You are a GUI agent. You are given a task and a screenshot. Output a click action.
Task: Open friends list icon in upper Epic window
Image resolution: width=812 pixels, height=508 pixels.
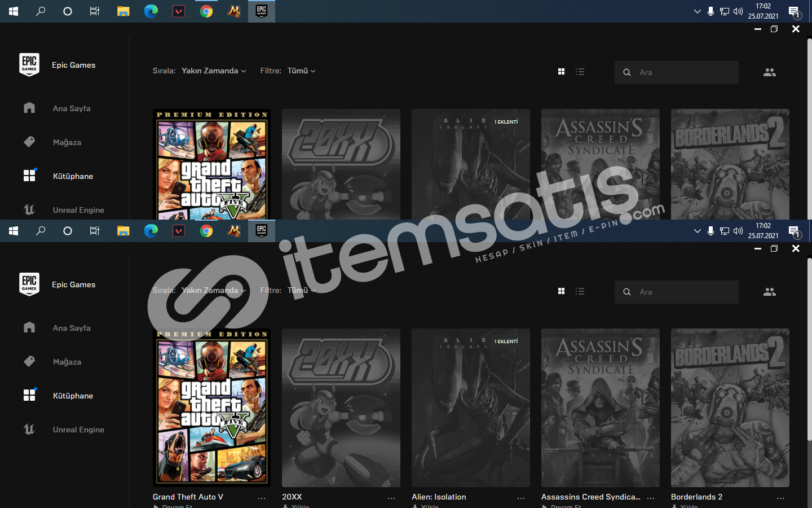tap(770, 72)
